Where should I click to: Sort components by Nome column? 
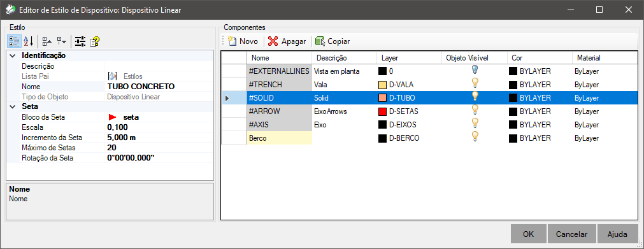(x=279, y=58)
